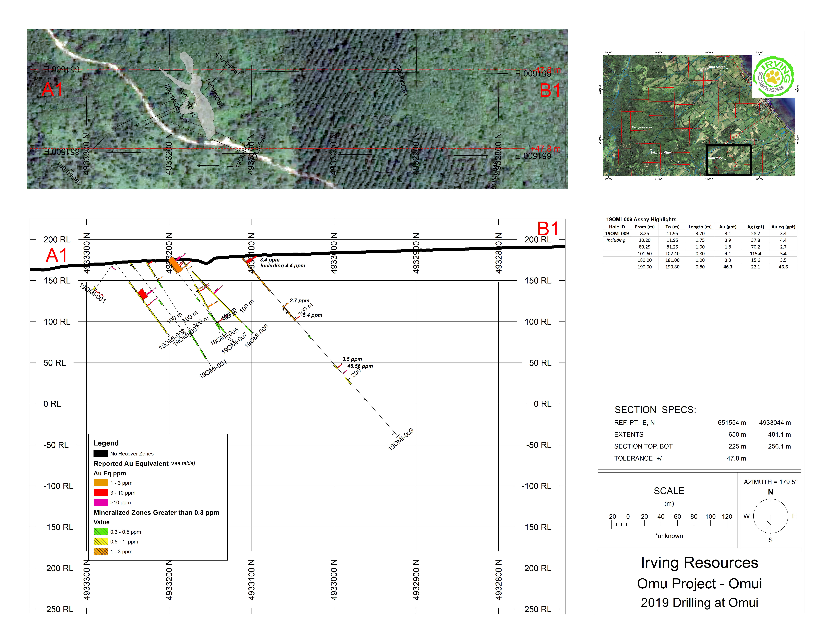Click the "5.4 ppm" intercept label
This screenshot has width=834, height=644.
(312, 315)
